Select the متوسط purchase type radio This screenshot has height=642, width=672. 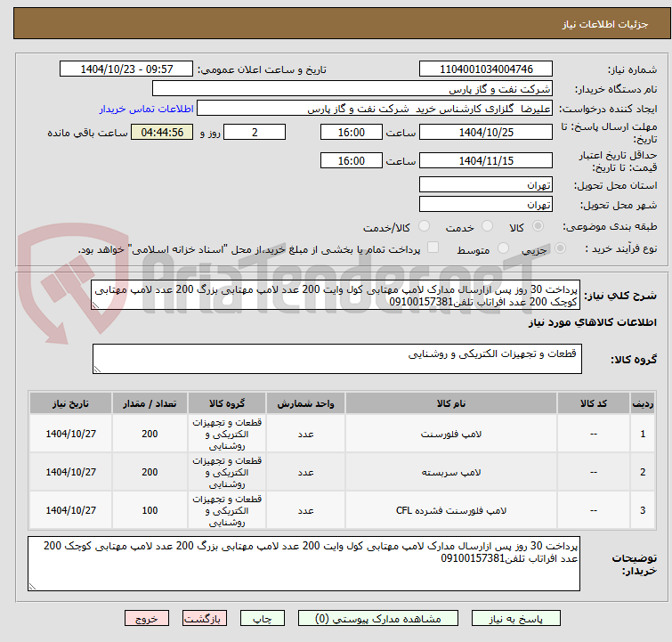click(x=503, y=248)
